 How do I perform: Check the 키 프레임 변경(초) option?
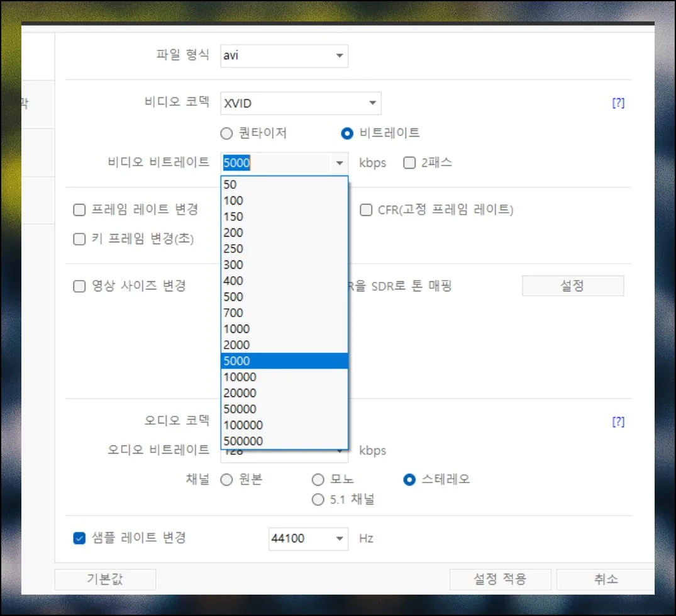point(80,239)
